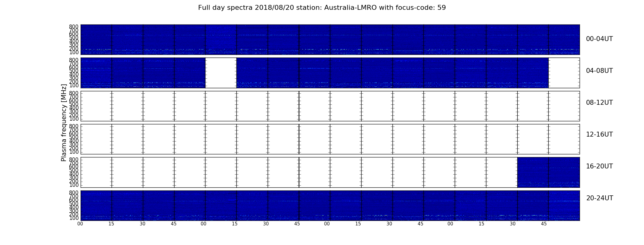Select the '800' tick label of the 12-16UT panel
644x245 pixels.
coord(74,126)
